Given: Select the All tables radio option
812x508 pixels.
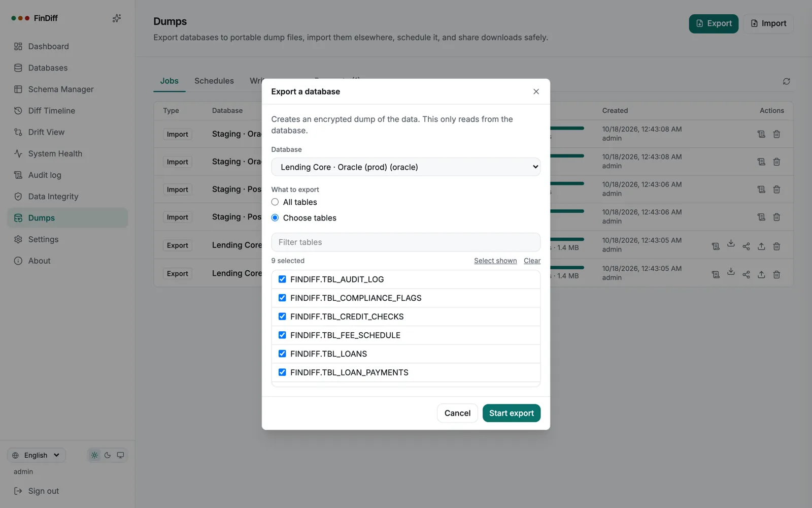Looking at the screenshot, I should click(275, 202).
